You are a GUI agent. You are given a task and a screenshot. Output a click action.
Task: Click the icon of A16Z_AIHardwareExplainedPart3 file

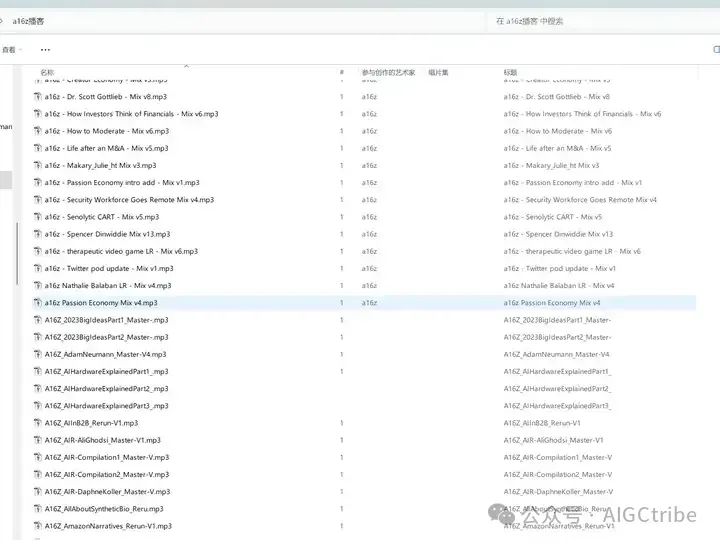pos(38,406)
